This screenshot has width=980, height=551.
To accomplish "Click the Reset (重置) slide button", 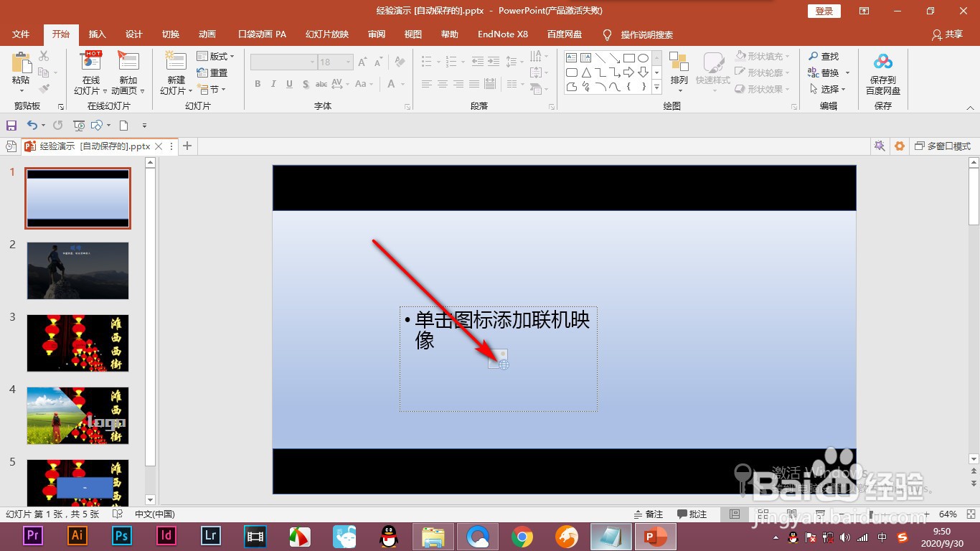I will coord(212,72).
